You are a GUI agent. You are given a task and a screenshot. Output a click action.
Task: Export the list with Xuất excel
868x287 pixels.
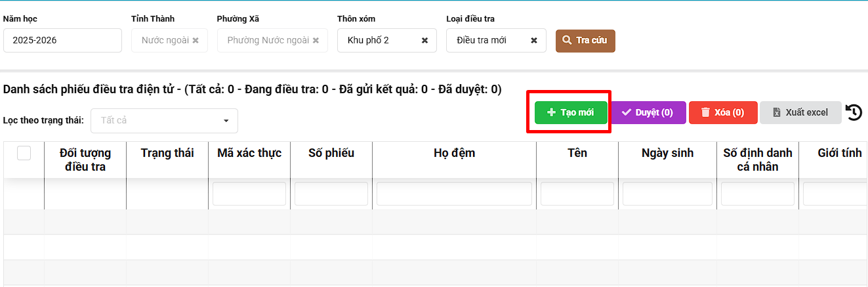click(x=800, y=113)
